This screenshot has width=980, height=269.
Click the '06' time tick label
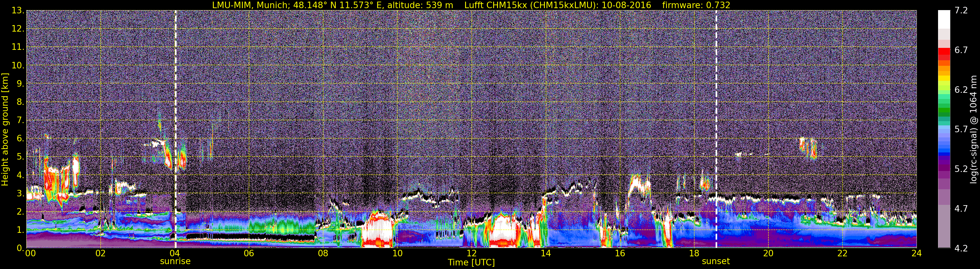pyautogui.click(x=249, y=253)
